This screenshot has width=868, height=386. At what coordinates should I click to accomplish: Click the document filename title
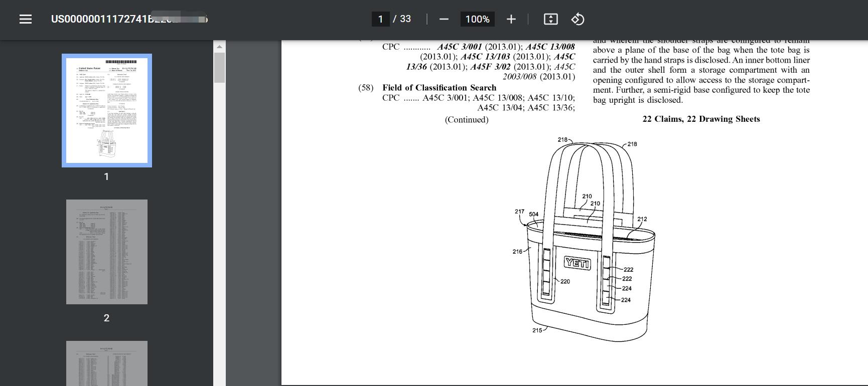[x=129, y=19]
